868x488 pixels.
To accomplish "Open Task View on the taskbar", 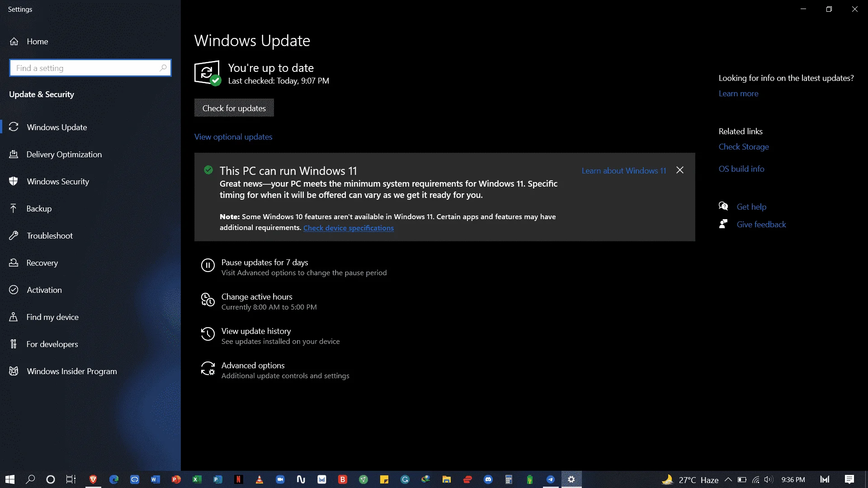I will (71, 479).
